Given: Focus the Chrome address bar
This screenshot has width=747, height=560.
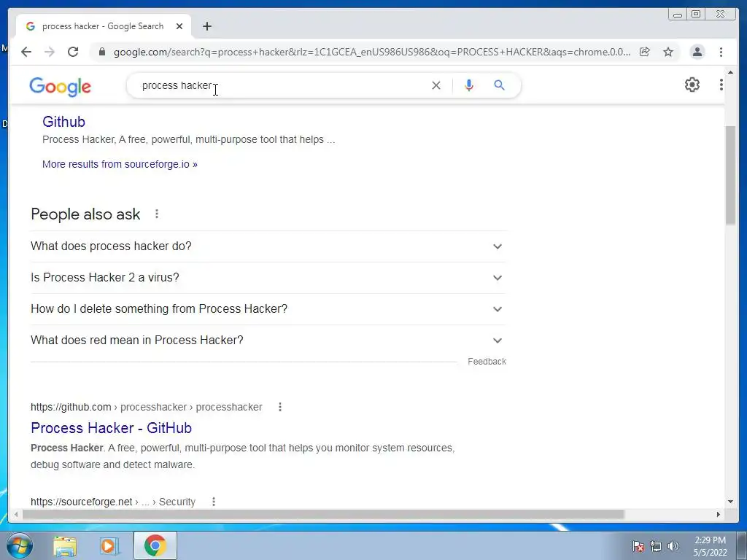Looking at the screenshot, I should pos(371,52).
